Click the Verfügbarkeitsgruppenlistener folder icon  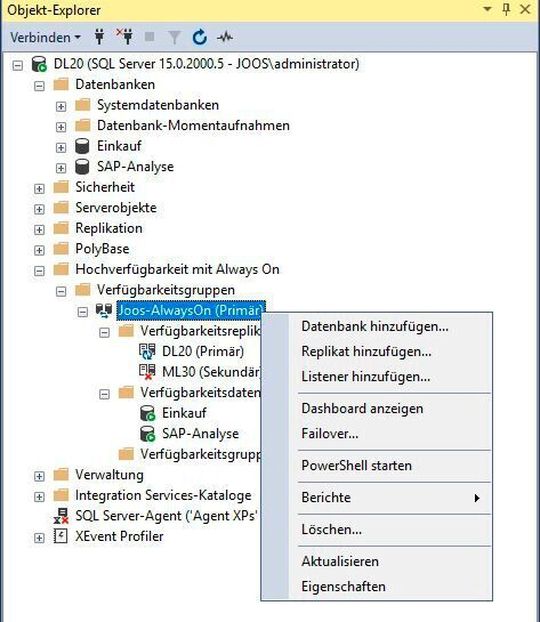tap(126, 454)
